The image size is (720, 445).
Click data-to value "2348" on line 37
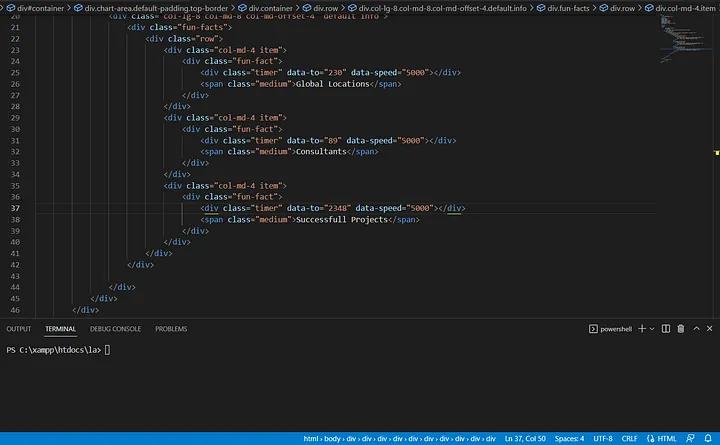click(338, 208)
